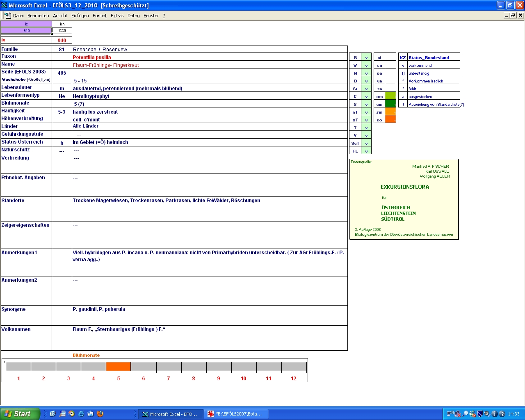
Task: Select the 'im Gebiet (=Ö) heimisch' cell
Action: coord(210,142)
